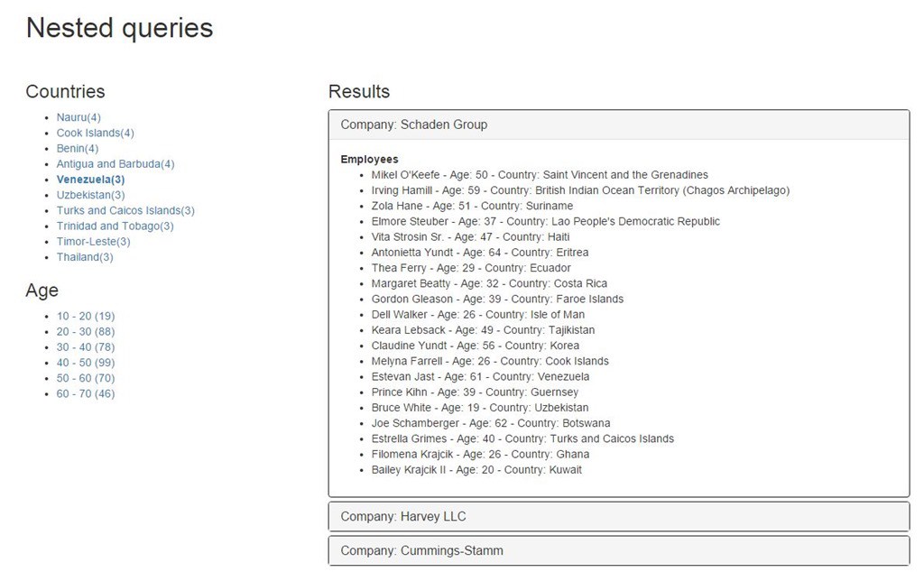
Task: Select age range 10 - 20 (19)
Action: [x=86, y=317]
